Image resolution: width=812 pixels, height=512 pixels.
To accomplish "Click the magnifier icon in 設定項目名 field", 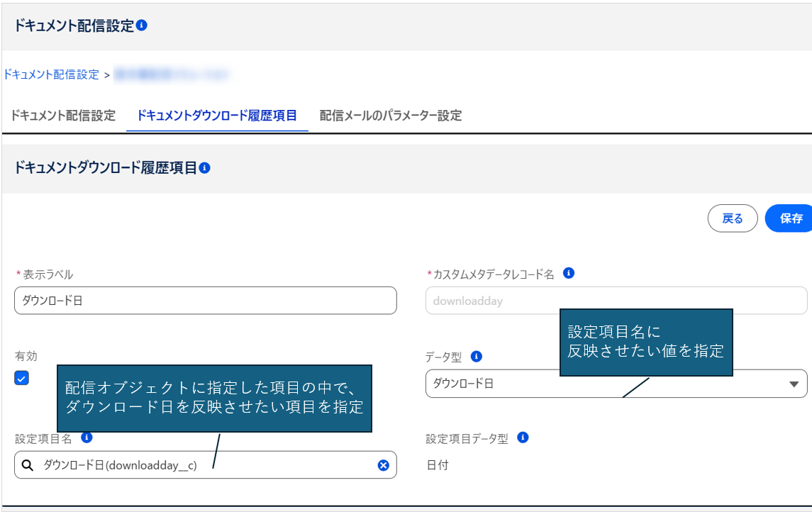I will 28,465.
